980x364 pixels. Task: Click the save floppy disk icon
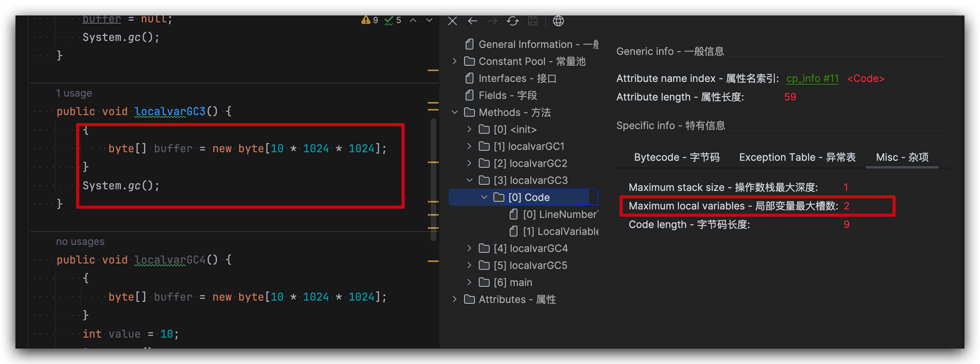[533, 21]
